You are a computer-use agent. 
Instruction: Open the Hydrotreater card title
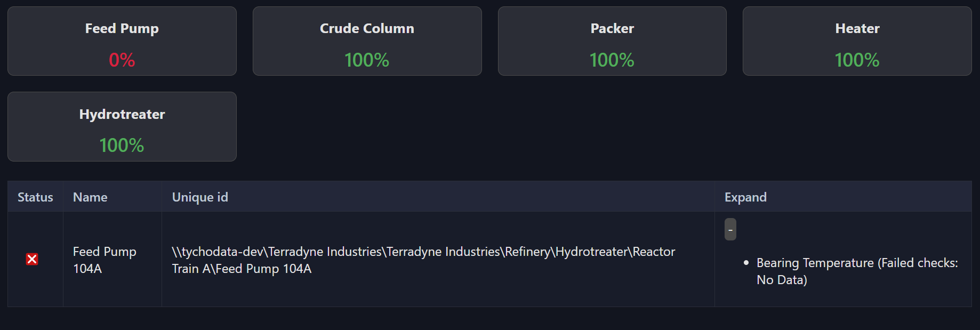tap(122, 115)
